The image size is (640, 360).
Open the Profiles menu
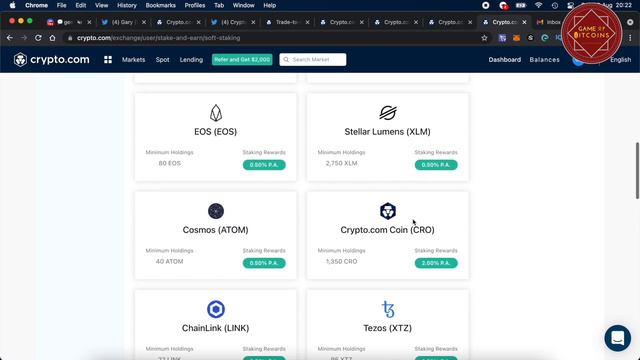pos(195,5)
